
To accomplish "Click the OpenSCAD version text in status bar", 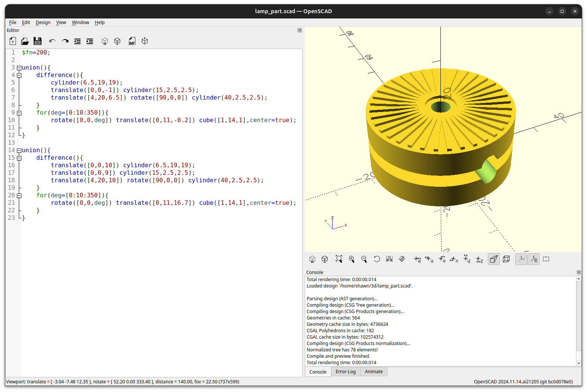I will tap(523, 382).
